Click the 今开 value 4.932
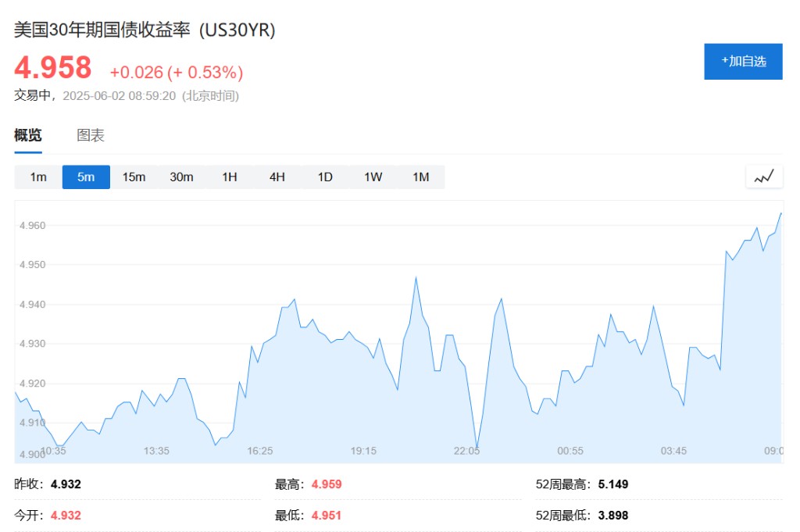 click(x=66, y=515)
